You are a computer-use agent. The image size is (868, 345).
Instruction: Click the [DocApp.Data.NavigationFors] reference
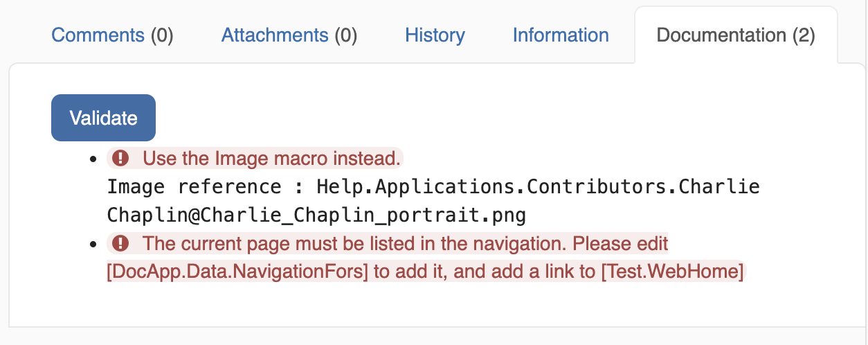click(237, 272)
